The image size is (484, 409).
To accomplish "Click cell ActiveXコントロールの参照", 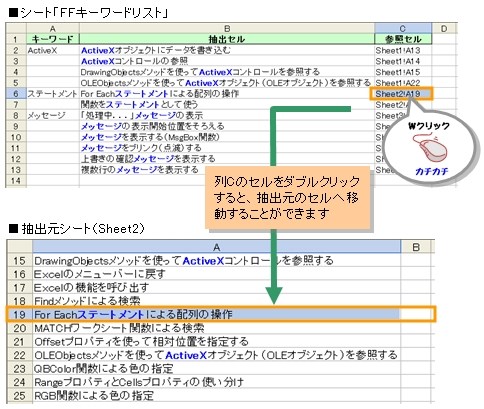I will pyautogui.click(x=227, y=61).
